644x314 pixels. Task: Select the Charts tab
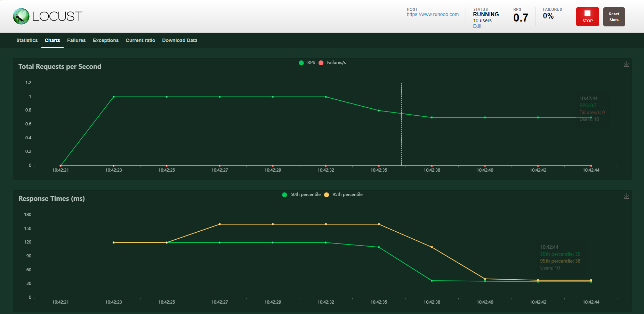click(x=53, y=40)
